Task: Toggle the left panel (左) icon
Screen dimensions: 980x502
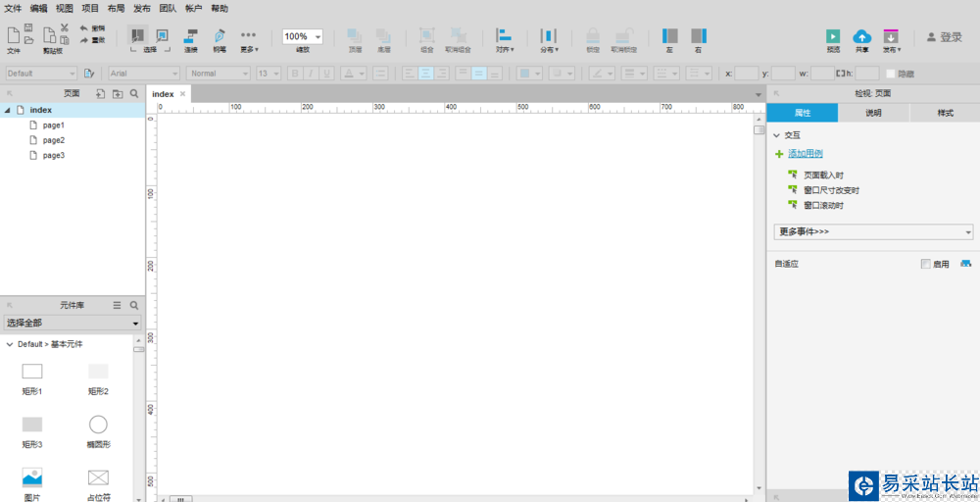Action: [x=669, y=35]
